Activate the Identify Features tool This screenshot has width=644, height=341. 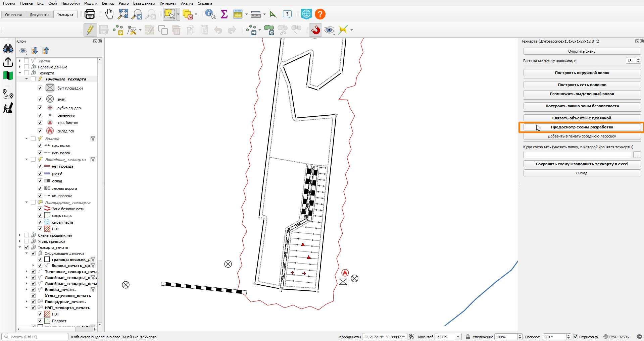[210, 14]
